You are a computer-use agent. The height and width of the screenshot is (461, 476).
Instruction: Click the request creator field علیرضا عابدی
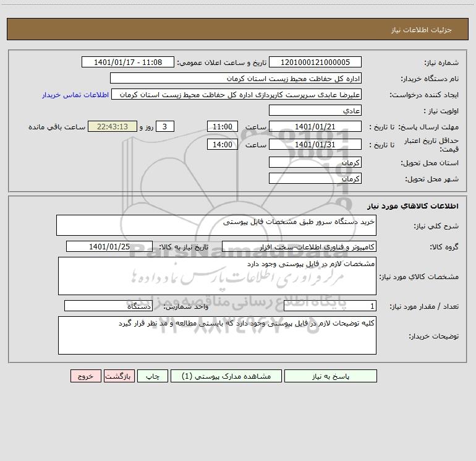point(236,95)
